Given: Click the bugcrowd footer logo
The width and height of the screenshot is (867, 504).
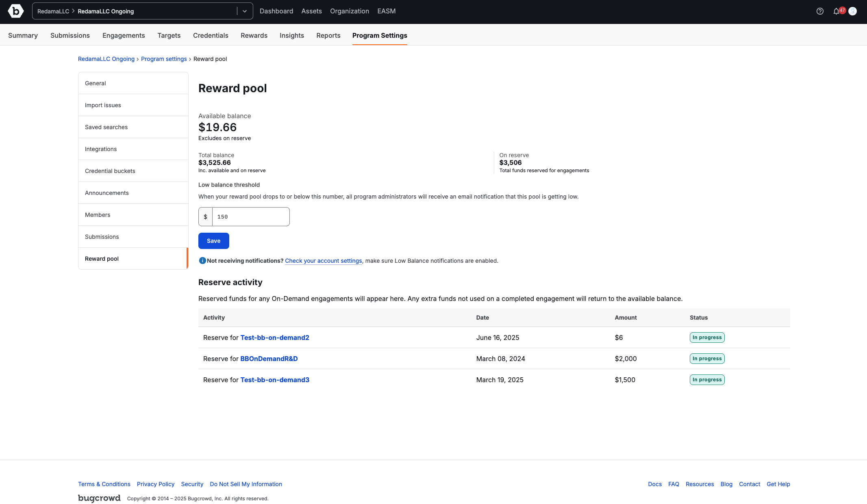Looking at the screenshot, I should click(99, 498).
